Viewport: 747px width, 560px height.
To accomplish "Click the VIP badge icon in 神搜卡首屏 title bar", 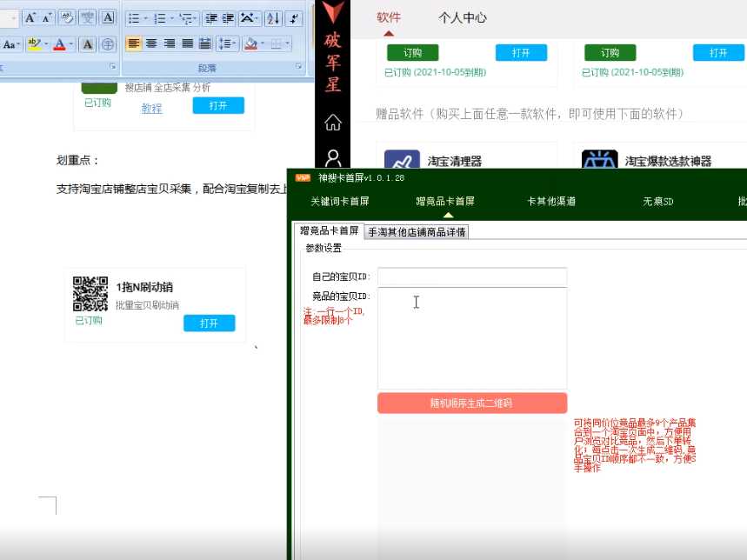I will (303, 178).
